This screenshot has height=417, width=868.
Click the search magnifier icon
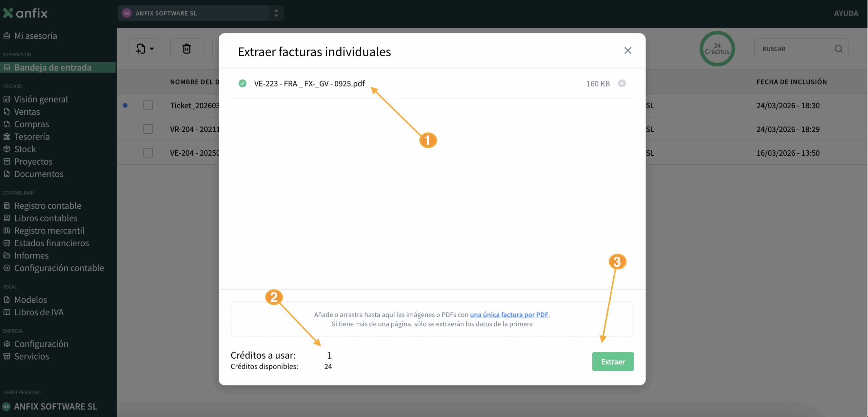pyautogui.click(x=838, y=49)
